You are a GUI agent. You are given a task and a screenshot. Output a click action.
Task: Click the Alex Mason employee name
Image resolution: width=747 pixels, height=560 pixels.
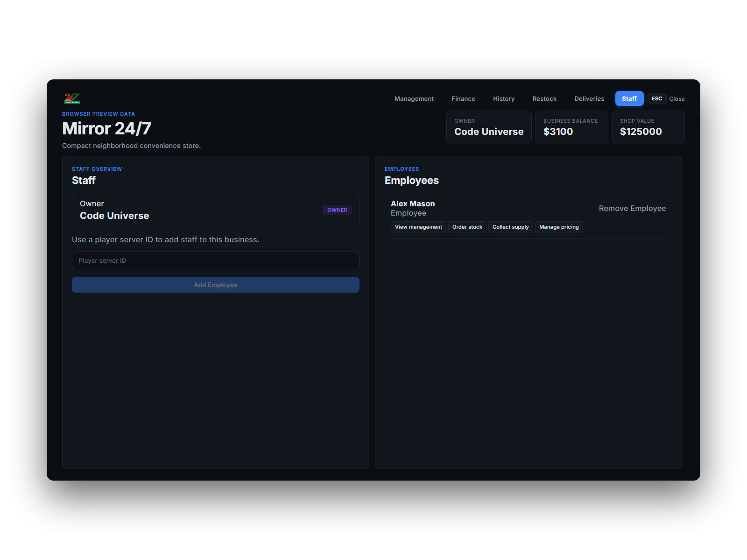pos(413,203)
